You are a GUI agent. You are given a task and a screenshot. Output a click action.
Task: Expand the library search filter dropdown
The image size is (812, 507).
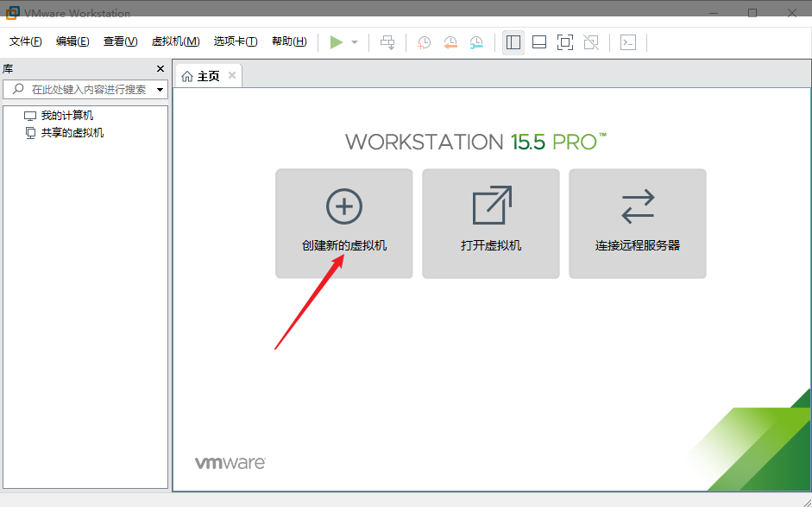tap(160, 90)
